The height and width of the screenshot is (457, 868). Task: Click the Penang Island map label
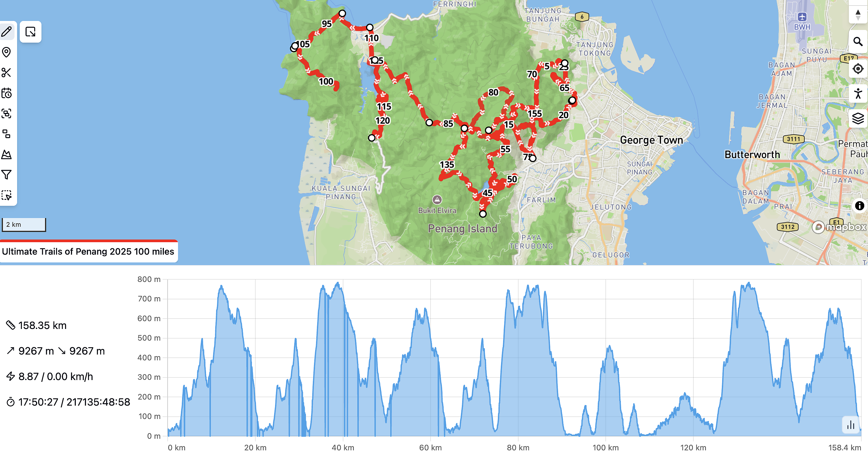462,229
